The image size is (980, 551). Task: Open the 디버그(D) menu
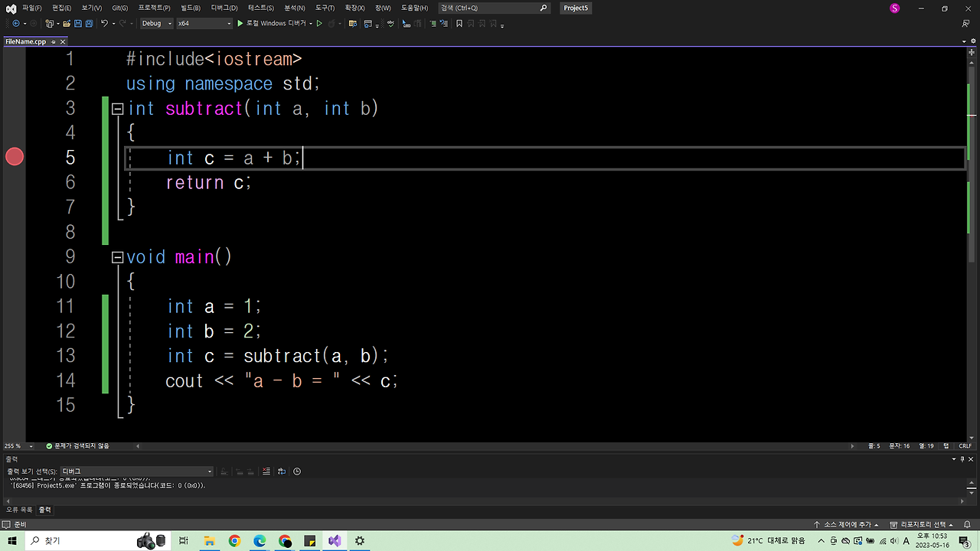tap(224, 8)
